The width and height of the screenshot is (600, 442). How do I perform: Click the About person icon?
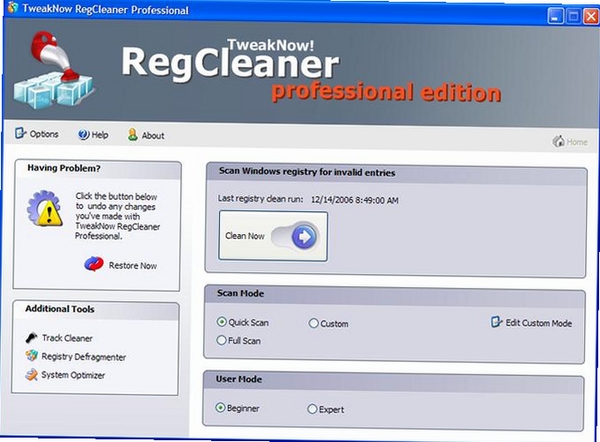coord(132,135)
